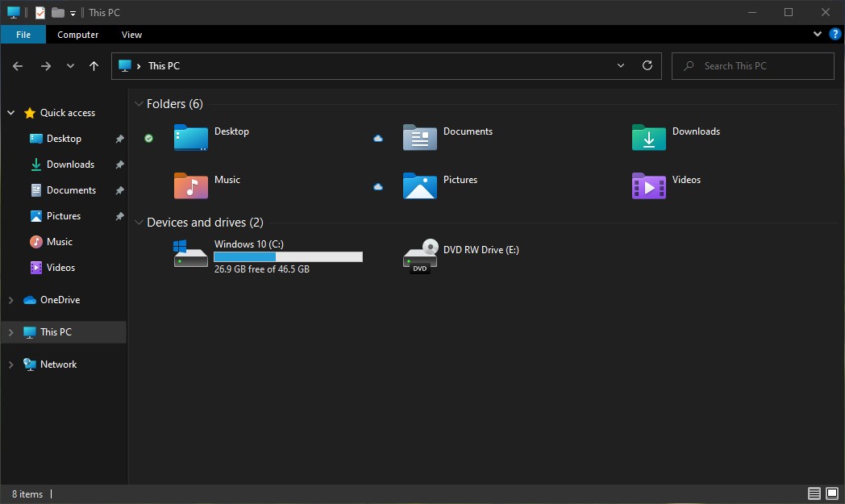Click the Properties icon in title bar
The height and width of the screenshot is (504, 845).
point(40,12)
